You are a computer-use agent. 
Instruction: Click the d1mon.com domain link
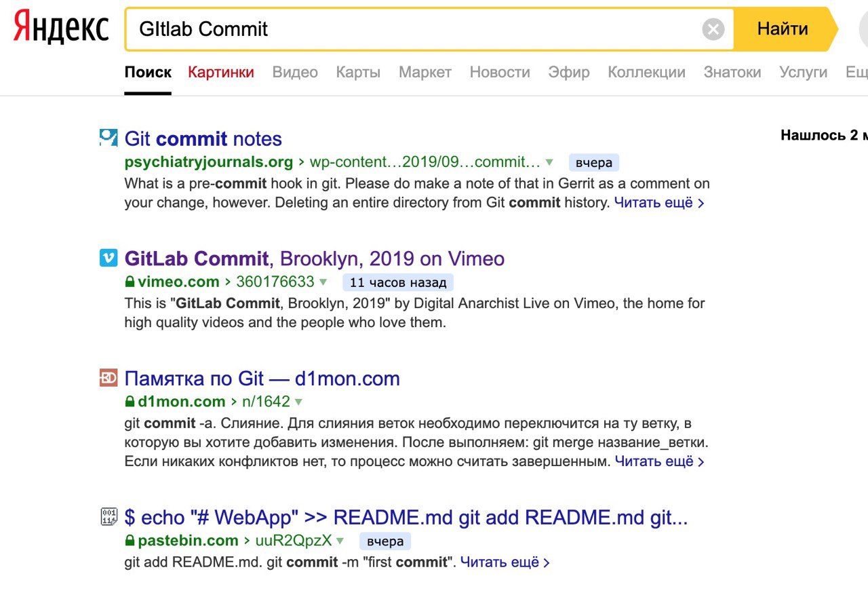[181, 402]
